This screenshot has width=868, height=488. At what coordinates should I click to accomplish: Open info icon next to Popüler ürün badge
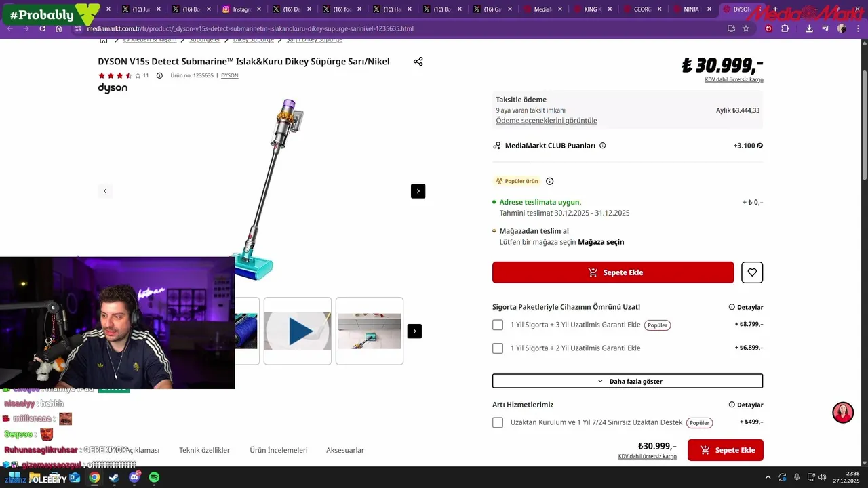click(x=549, y=181)
